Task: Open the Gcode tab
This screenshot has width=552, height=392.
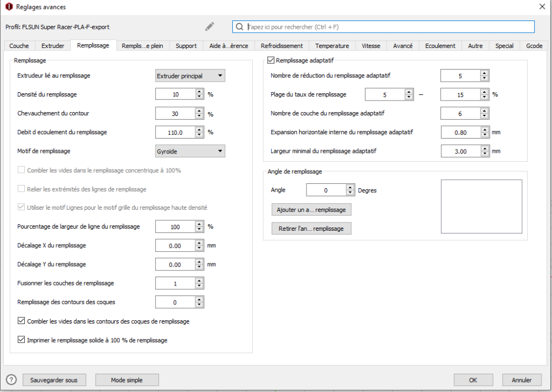Action: pos(534,46)
